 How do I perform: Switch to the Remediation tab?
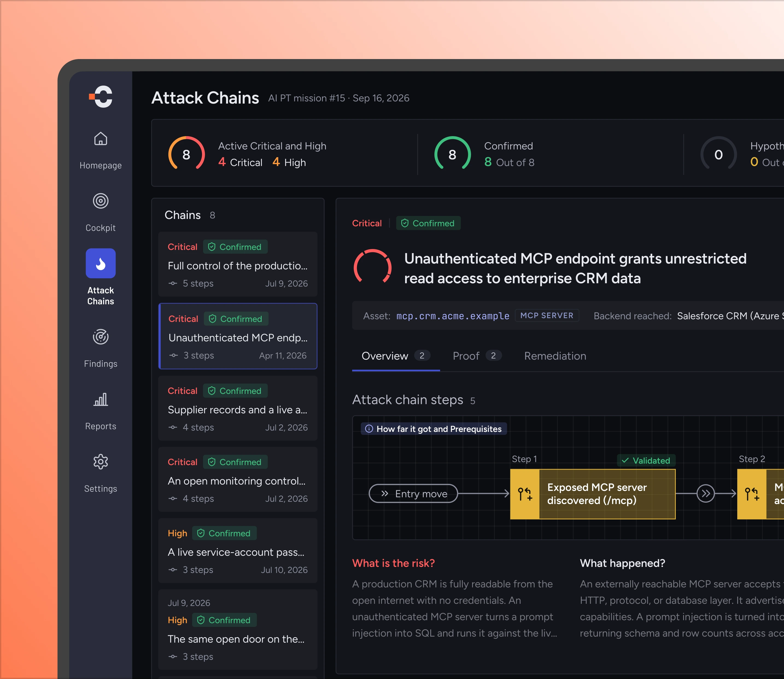(x=555, y=356)
